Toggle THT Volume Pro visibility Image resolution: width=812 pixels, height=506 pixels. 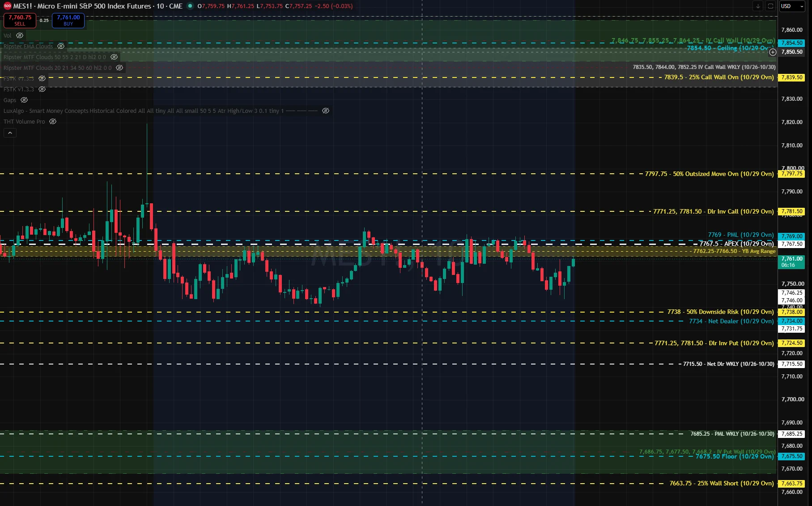(x=53, y=121)
